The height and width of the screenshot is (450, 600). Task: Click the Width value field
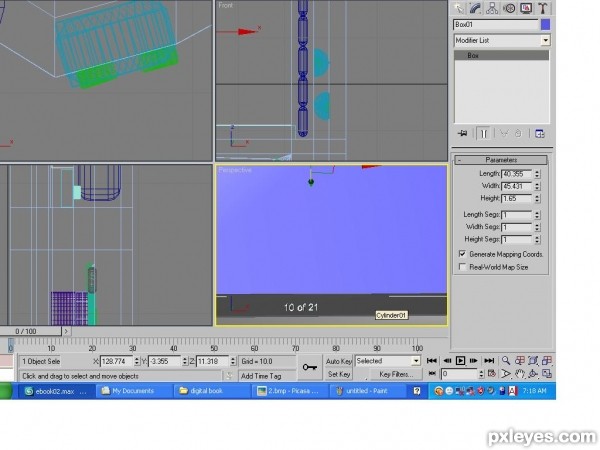pos(517,186)
